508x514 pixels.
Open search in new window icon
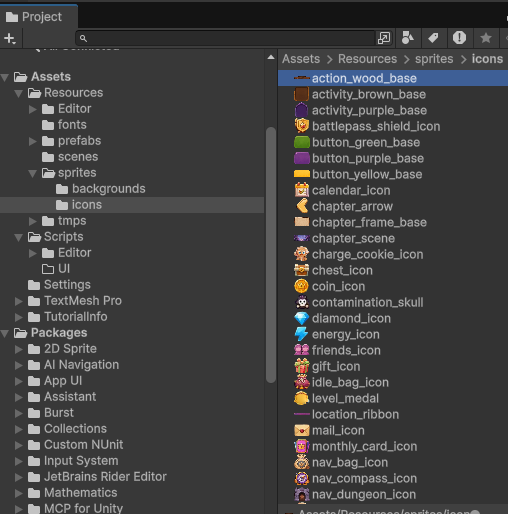point(384,38)
